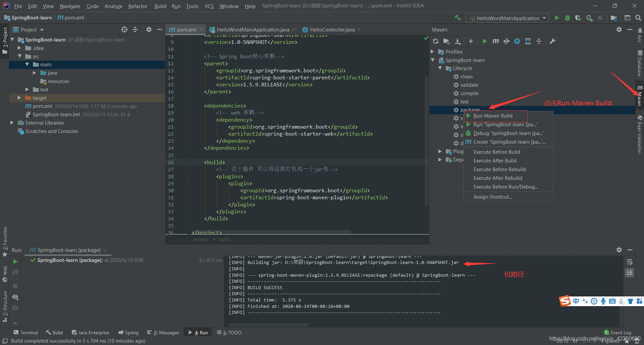Open Project panel settings gear
The width and height of the screenshot is (644, 345).
149,29
